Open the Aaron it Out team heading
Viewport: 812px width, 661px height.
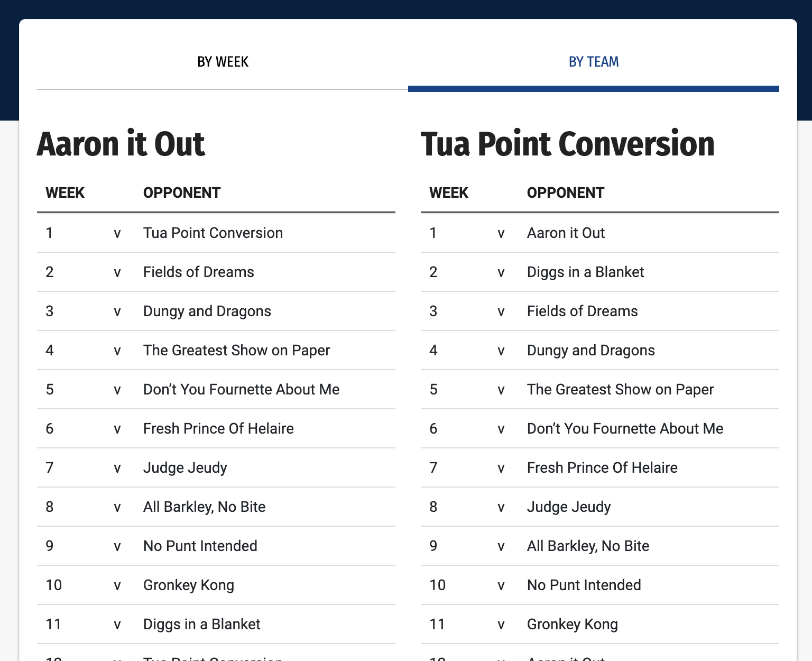coord(121,143)
